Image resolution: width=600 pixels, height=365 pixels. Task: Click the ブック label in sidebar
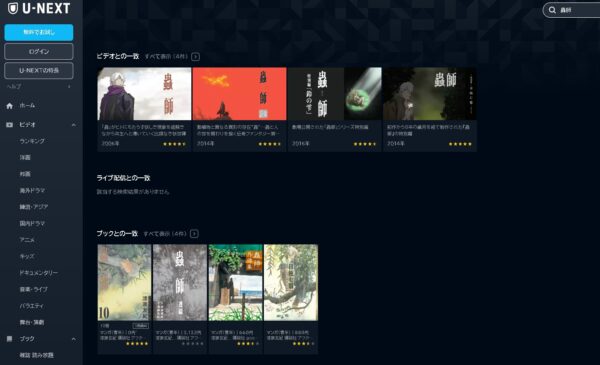[x=27, y=339]
